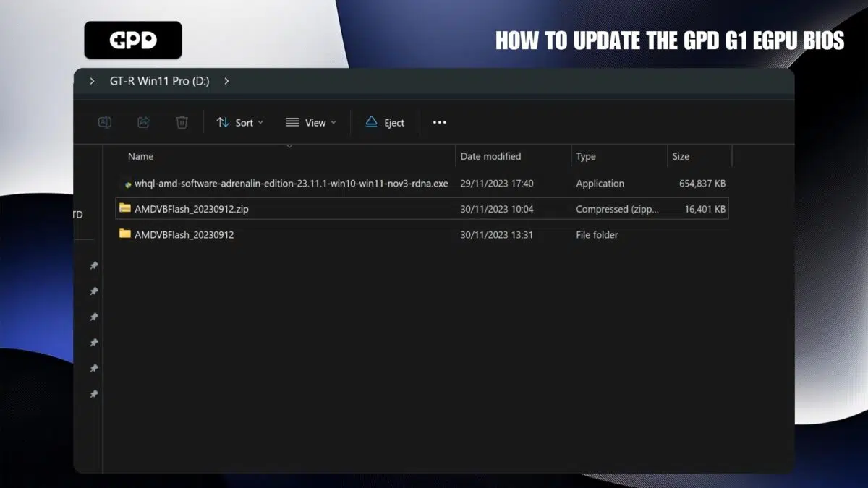Image resolution: width=868 pixels, height=488 pixels.
Task: Select AMDVBFlash_20230912 folder name
Action: click(184, 234)
